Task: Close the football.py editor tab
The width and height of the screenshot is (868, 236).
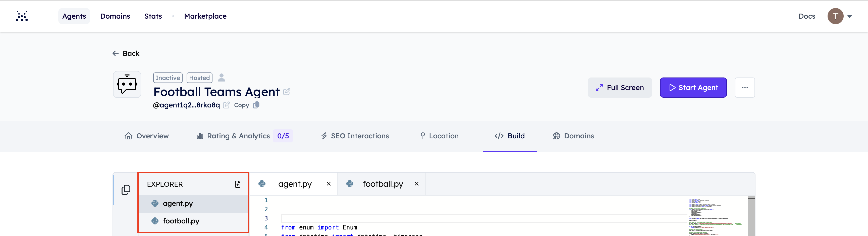Action: tap(416, 184)
